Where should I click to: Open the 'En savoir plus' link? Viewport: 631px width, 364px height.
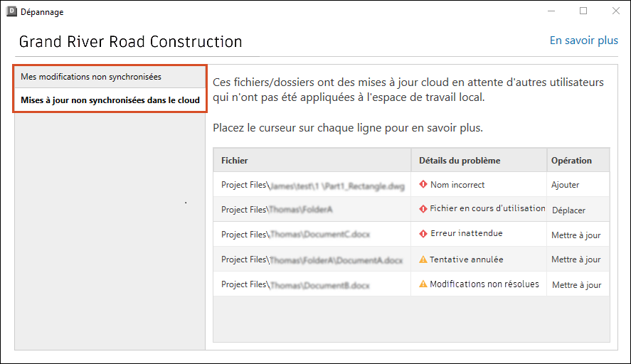[x=583, y=41]
